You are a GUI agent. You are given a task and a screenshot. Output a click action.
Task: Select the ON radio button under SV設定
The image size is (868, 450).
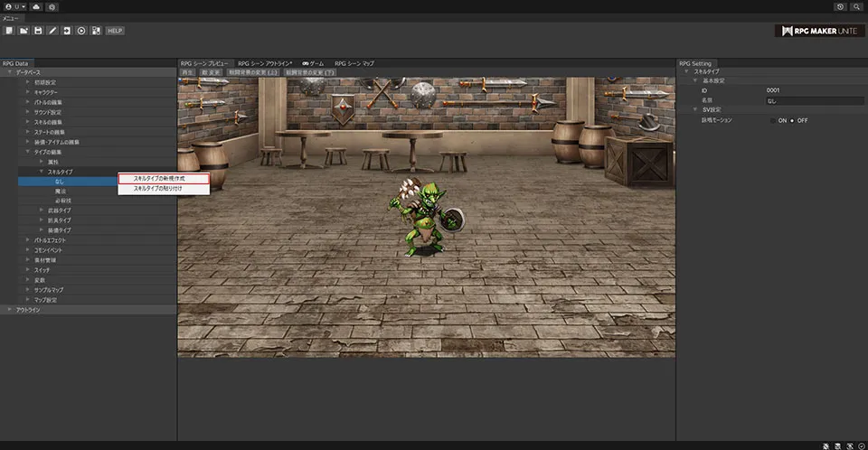click(773, 120)
